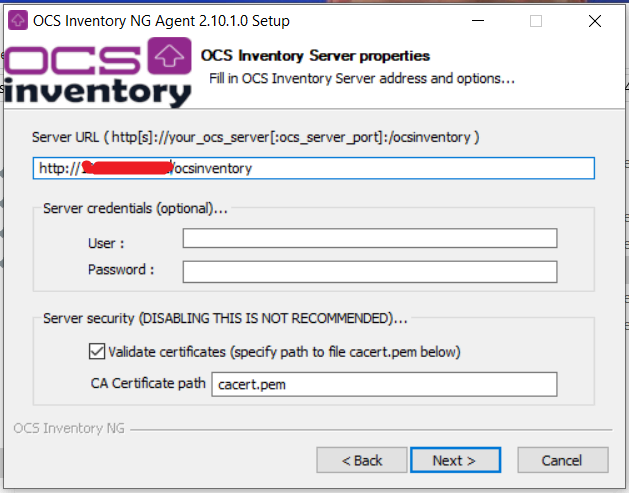
Task: Click the Server security group heading
Action: pos(225,318)
